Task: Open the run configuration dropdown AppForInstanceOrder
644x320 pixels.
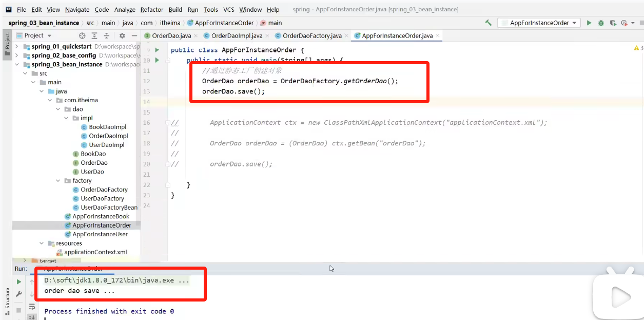Action: [539, 23]
